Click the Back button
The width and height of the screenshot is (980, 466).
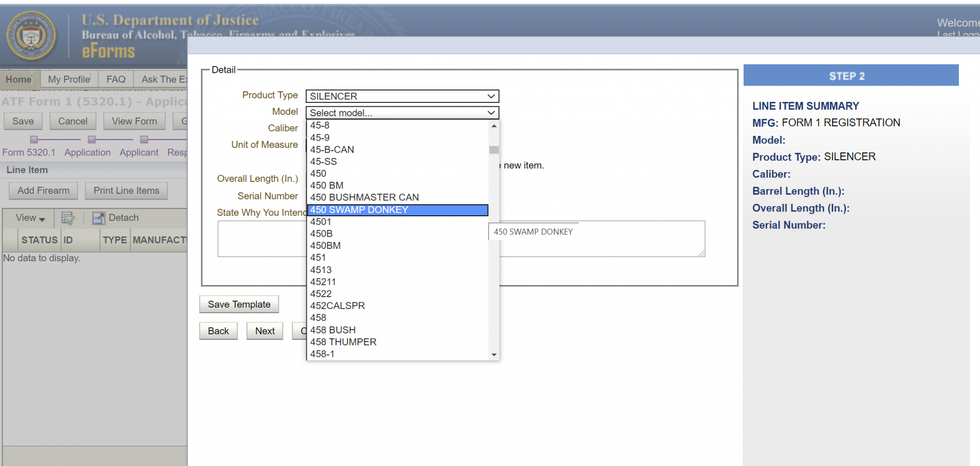pyautogui.click(x=218, y=331)
